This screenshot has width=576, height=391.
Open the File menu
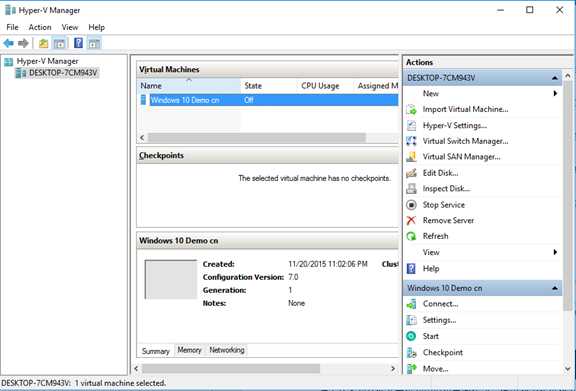point(12,27)
